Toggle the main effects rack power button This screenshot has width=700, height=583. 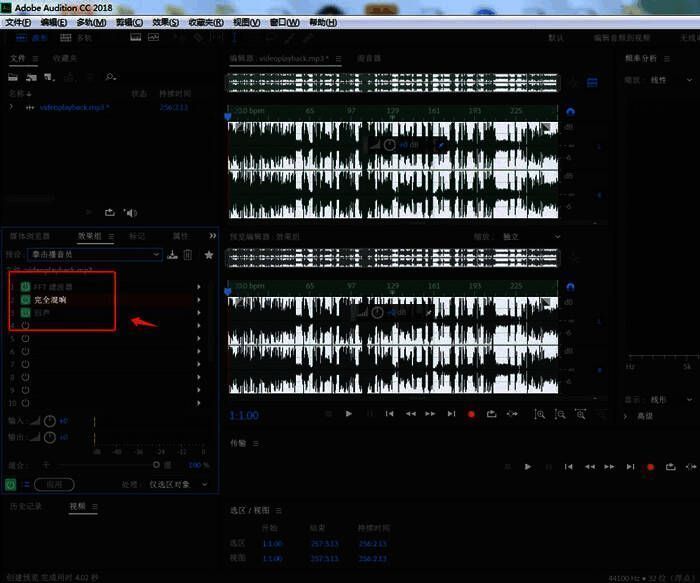click(10, 484)
